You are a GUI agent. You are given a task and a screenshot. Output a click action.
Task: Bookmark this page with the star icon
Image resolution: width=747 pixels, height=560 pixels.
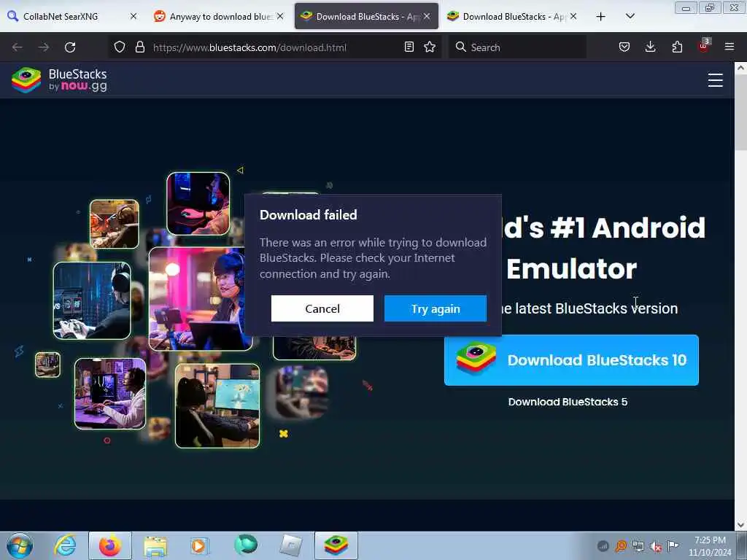pos(430,47)
